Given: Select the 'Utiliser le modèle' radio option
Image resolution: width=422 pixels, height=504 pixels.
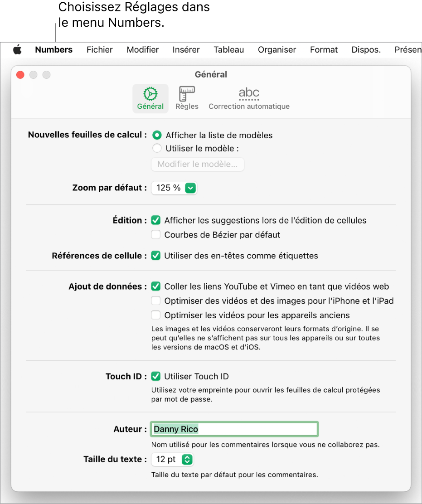Looking at the screenshot, I should (157, 148).
